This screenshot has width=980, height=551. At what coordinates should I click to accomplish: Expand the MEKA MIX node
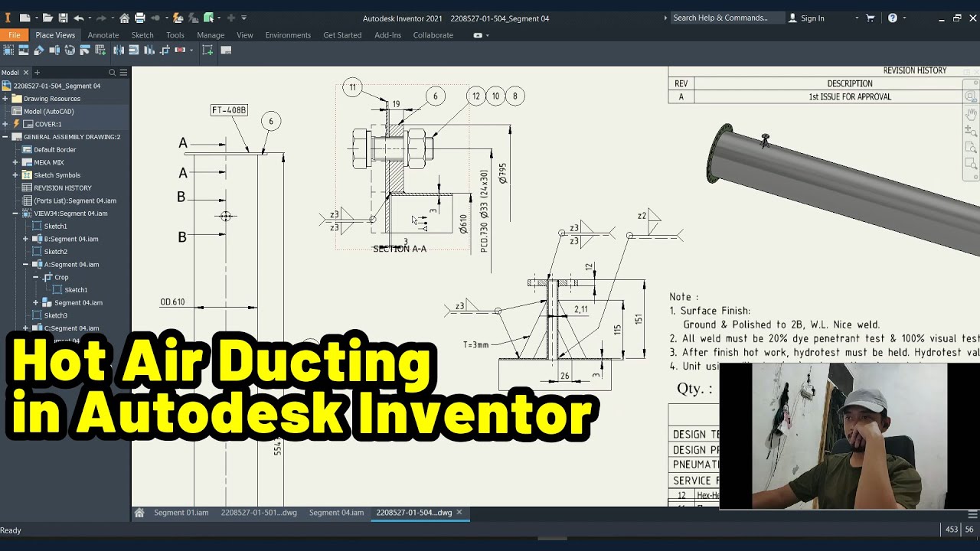[x=15, y=162]
